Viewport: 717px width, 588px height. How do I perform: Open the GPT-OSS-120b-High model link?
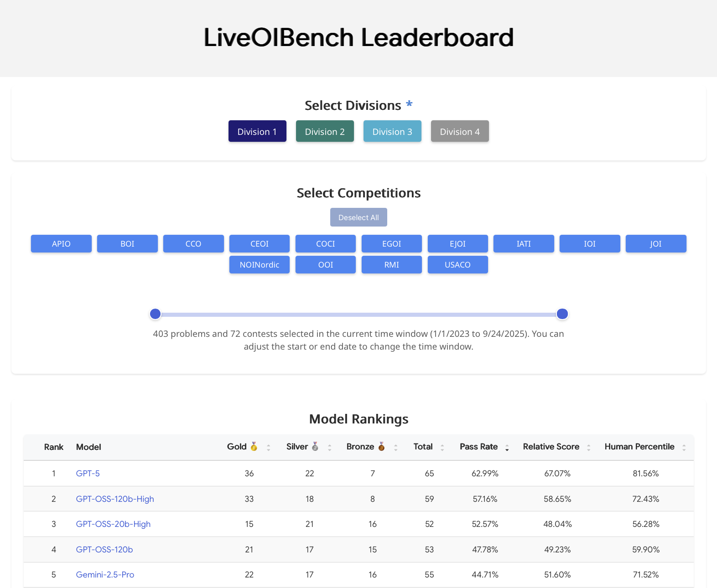pyautogui.click(x=115, y=499)
